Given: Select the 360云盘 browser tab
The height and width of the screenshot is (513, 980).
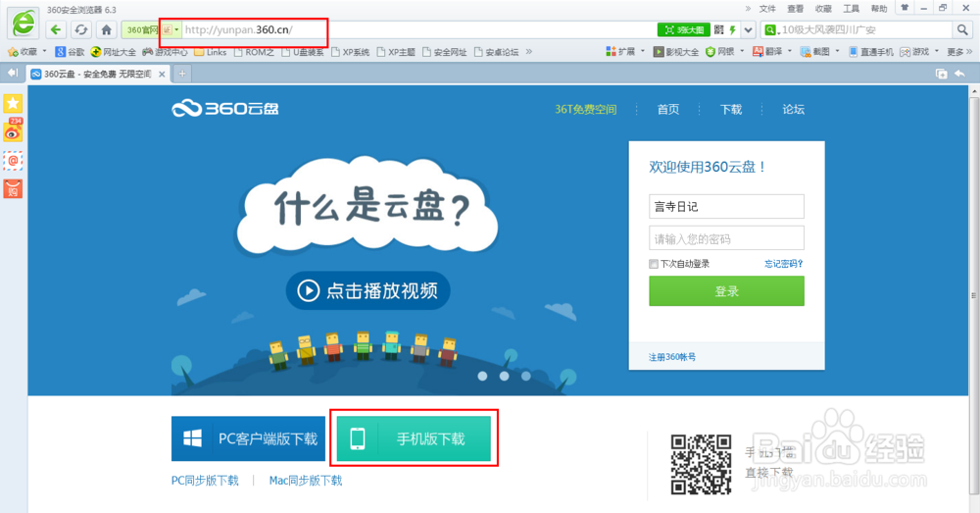Looking at the screenshot, I should (x=98, y=74).
